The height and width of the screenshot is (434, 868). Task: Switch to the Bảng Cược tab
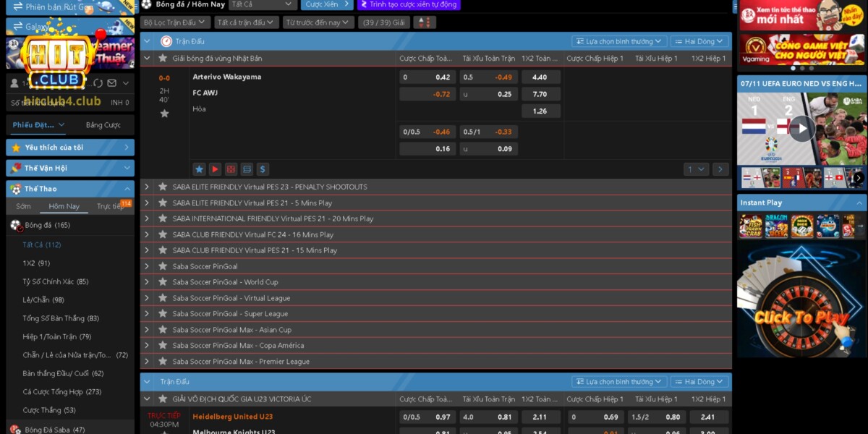pos(103,125)
